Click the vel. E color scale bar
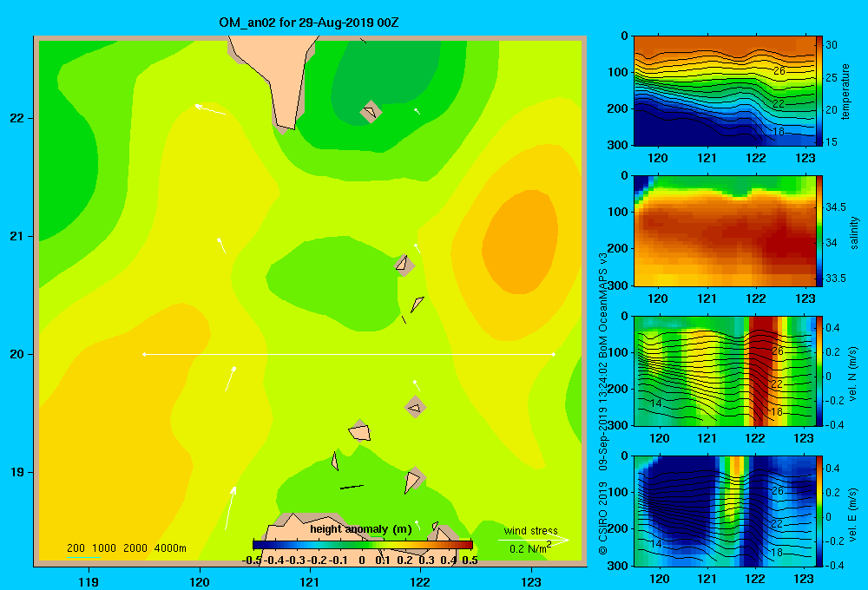This screenshot has height=590, width=868. point(819,511)
